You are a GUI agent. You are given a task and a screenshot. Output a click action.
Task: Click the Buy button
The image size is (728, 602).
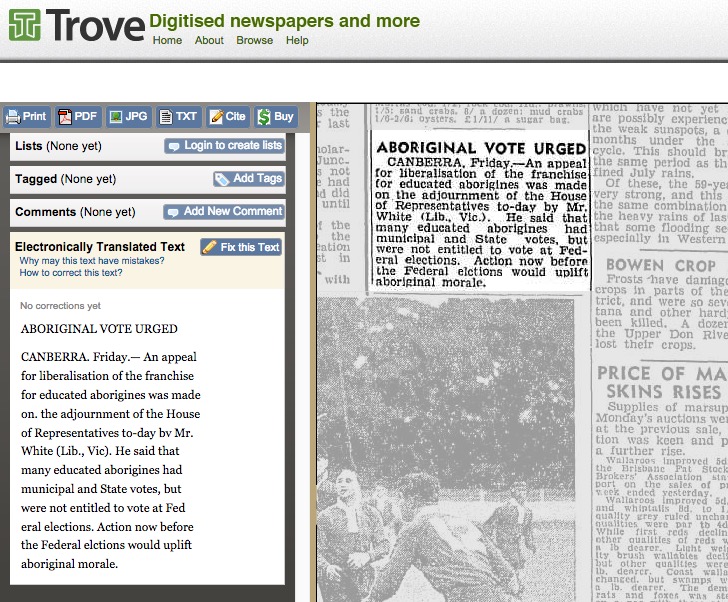point(276,117)
